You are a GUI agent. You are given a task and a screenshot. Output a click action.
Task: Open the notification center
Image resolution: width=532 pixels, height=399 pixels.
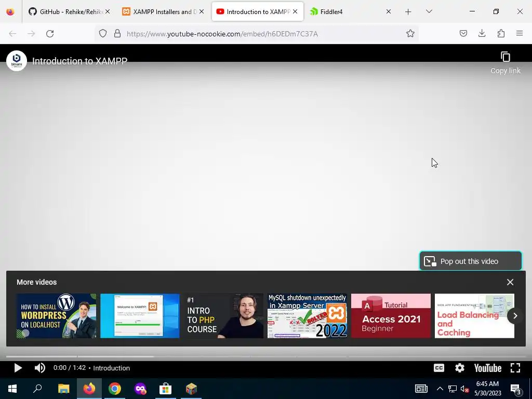516,389
